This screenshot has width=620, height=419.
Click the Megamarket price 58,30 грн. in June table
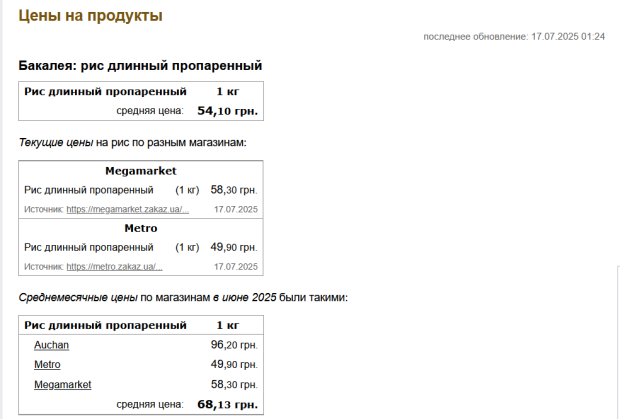(x=234, y=385)
